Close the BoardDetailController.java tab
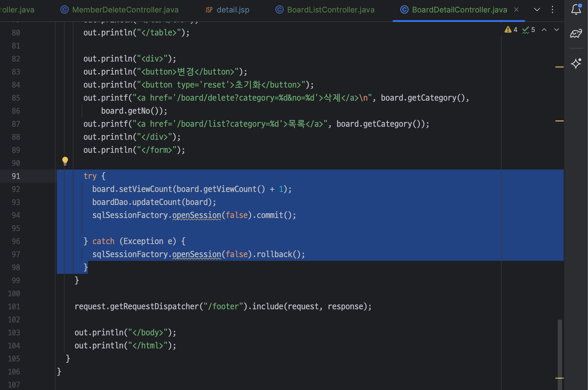 click(x=516, y=9)
